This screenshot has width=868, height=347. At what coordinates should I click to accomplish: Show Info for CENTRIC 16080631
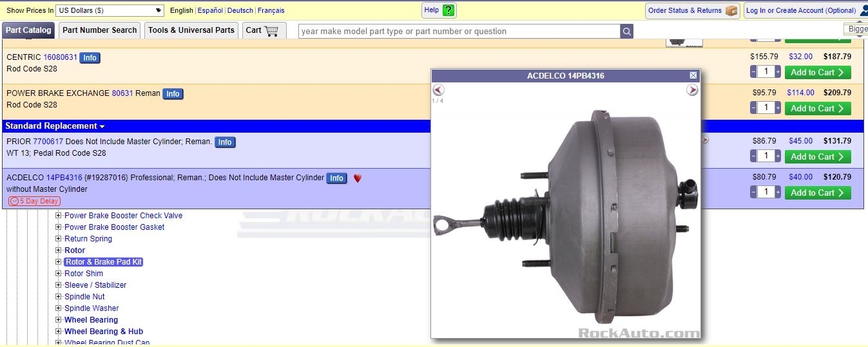[x=90, y=58]
